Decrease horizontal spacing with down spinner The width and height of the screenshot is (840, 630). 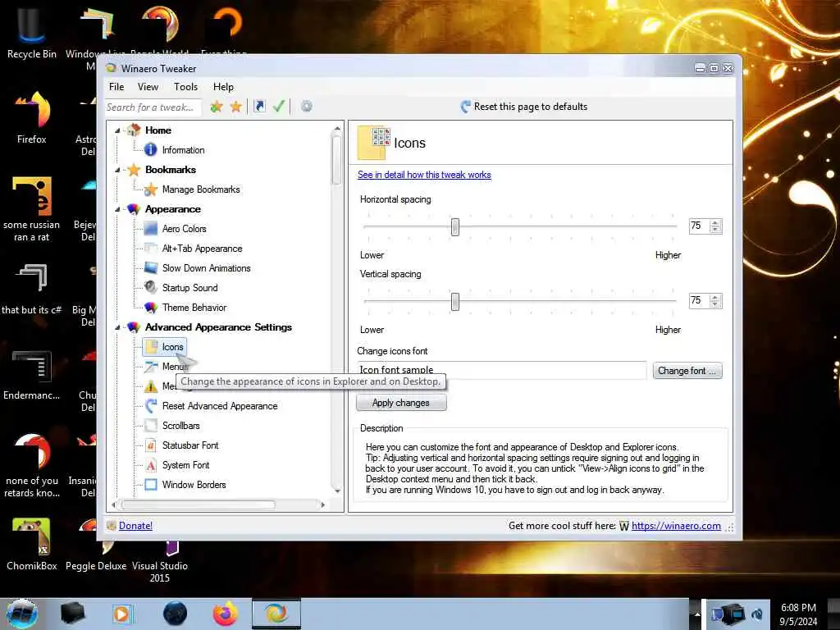[715, 230]
